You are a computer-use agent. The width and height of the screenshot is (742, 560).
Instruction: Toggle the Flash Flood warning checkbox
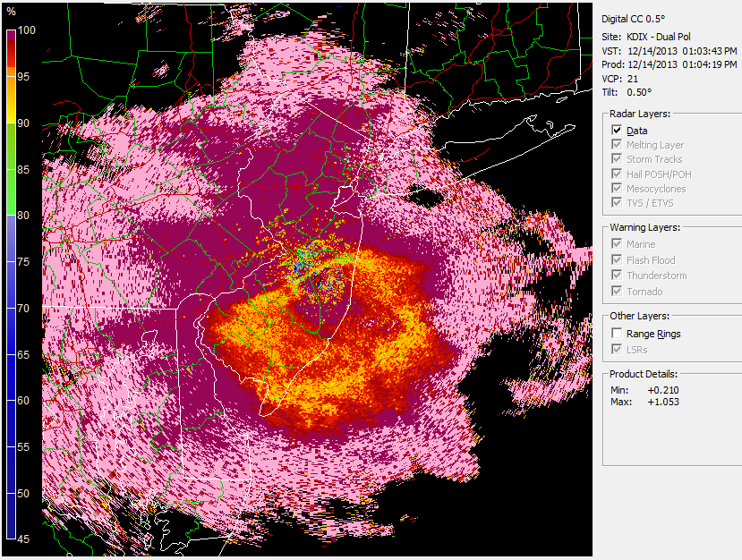click(x=617, y=259)
